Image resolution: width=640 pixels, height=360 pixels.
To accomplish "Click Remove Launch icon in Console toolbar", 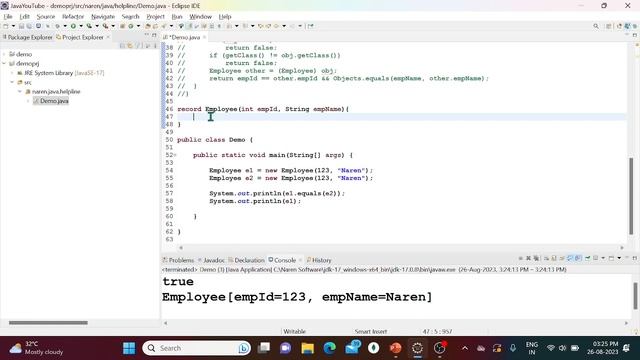I will pos(528,258).
